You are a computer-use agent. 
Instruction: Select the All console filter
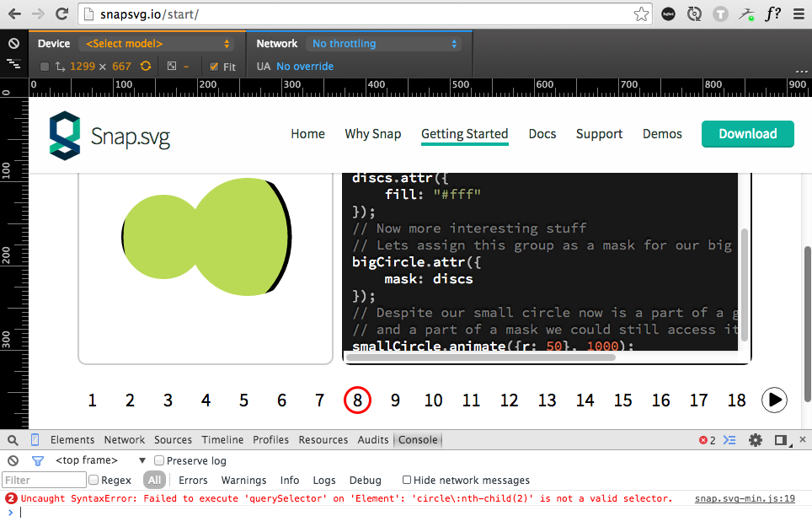(154, 480)
